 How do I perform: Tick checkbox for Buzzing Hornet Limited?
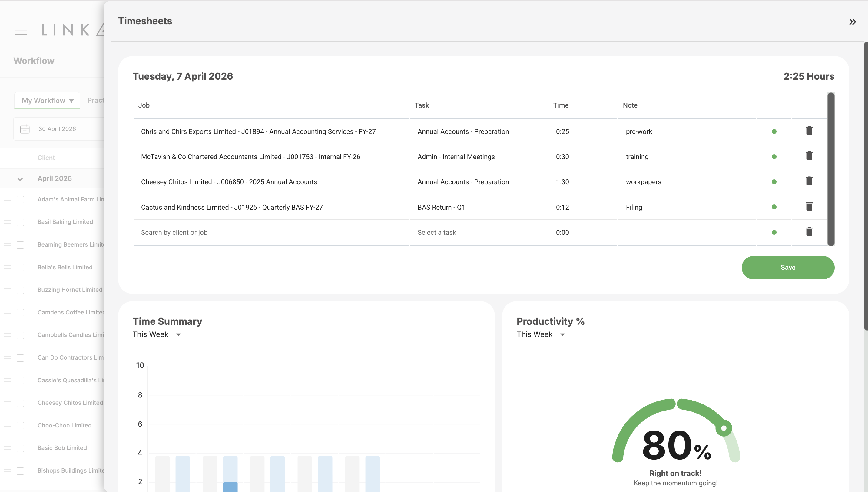click(20, 290)
